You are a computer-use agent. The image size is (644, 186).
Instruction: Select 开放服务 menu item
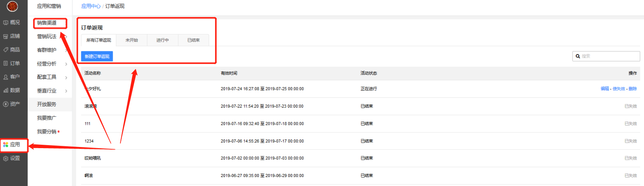(47, 104)
